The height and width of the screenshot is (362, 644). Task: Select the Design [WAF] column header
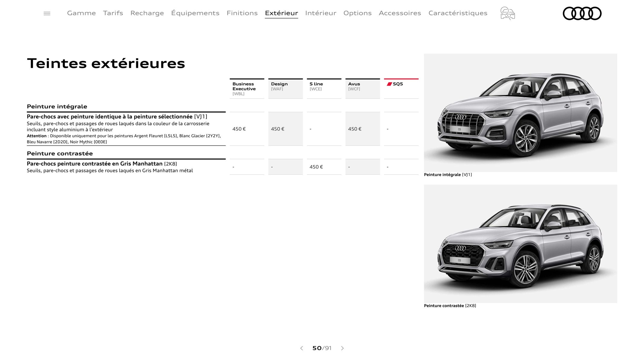(x=285, y=89)
